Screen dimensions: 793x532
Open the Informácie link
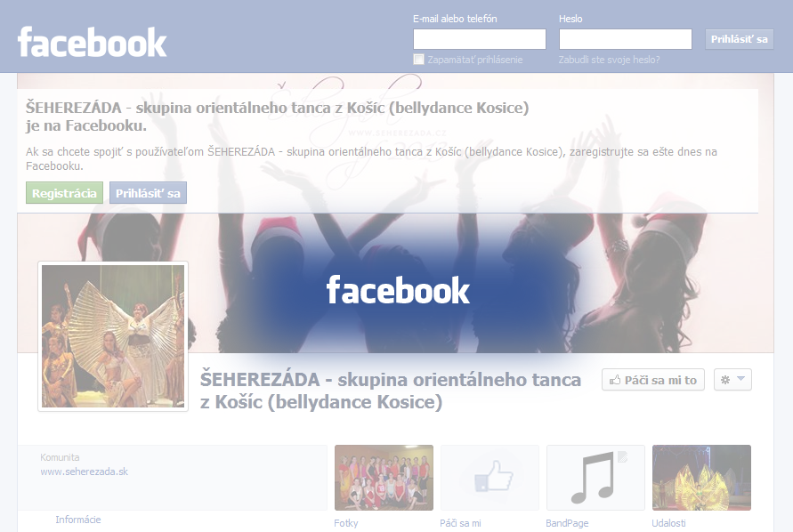point(78,520)
